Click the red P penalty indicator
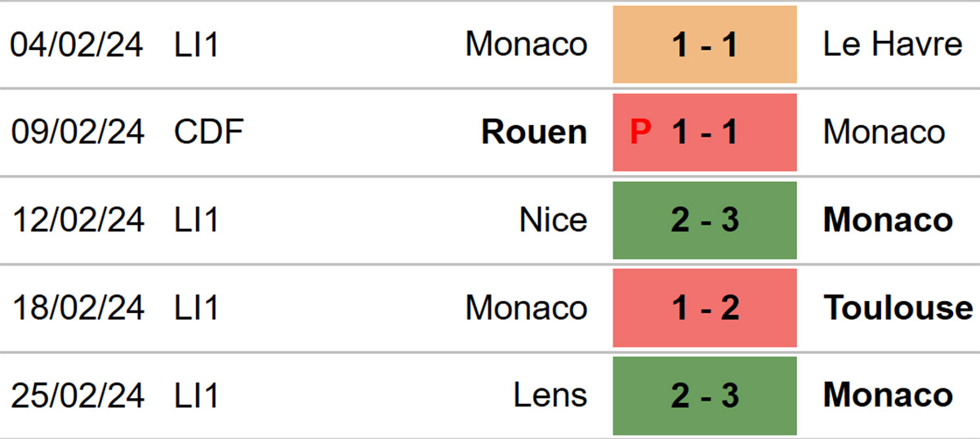Screen dimensions: 980x439 [641, 132]
